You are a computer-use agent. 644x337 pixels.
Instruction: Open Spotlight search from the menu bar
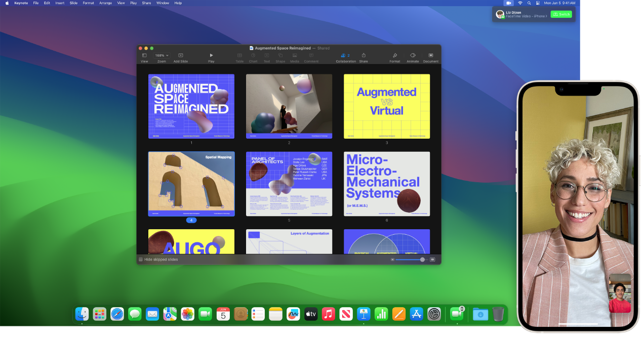530,3
